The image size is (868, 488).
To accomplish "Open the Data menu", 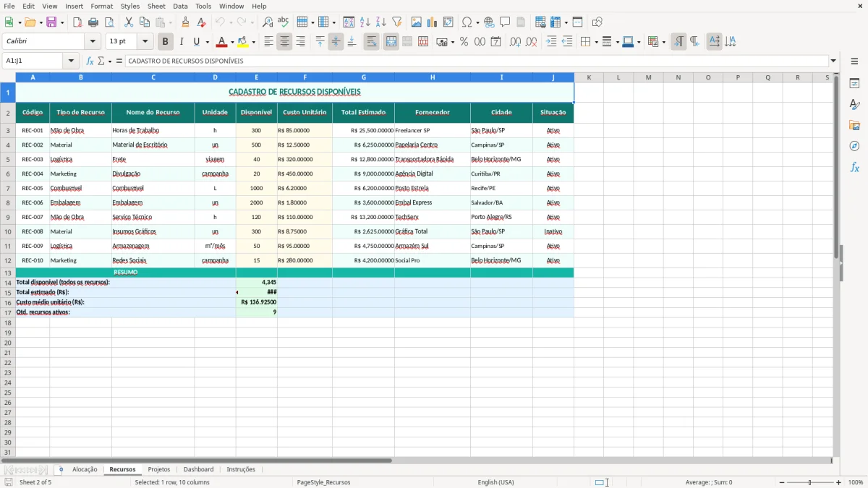I will (180, 6).
